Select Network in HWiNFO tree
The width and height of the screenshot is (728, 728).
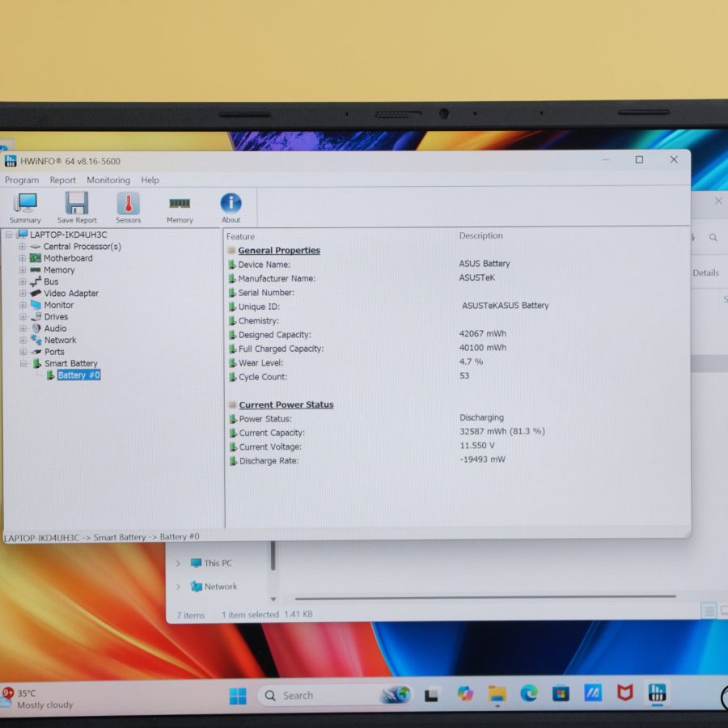[x=61, y=340]
